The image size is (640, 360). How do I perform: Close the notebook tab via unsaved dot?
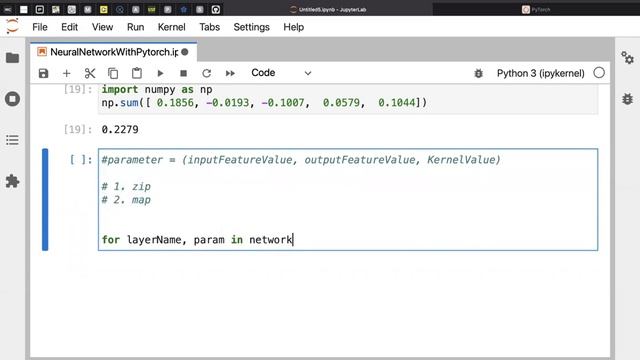[185, 52]
